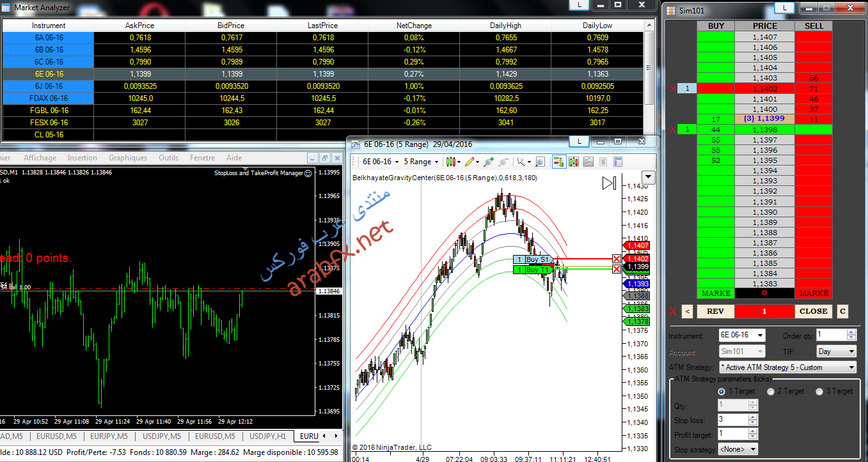Open the data series candlestick icon
This screenshot has width=868, height=462.
pos(573,162)
